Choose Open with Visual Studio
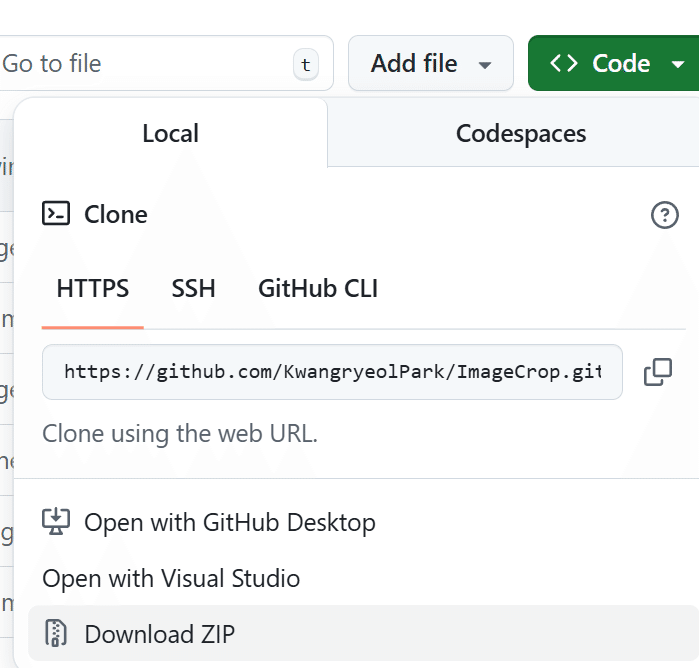Image resolution: width=699 pixels, height=668 pixels. click(171, 579)
